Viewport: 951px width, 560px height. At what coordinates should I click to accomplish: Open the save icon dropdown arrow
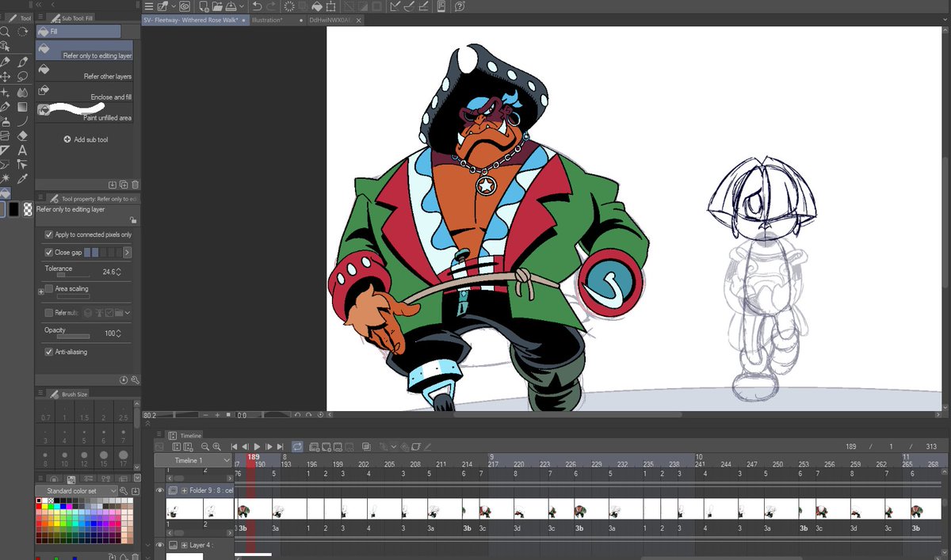click(x=242, y=6)
